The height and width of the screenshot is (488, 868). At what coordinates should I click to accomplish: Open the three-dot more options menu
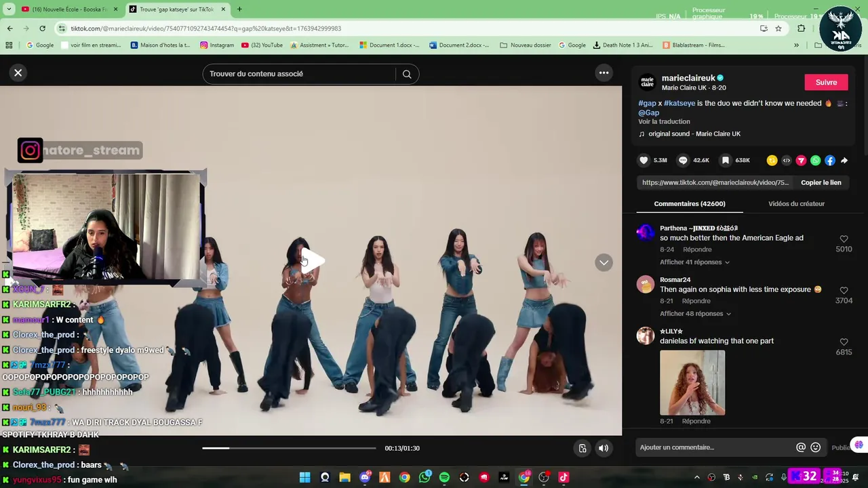click(604, 73)
